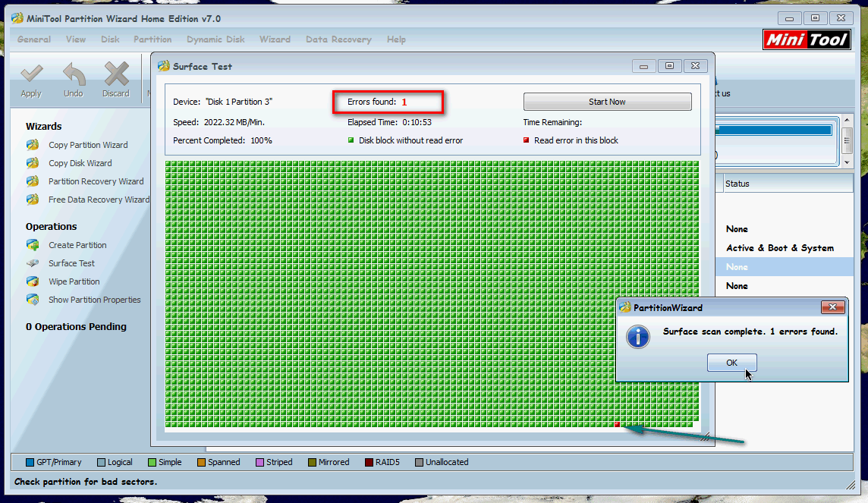Open the Data Recovery menu

[339, 39]
